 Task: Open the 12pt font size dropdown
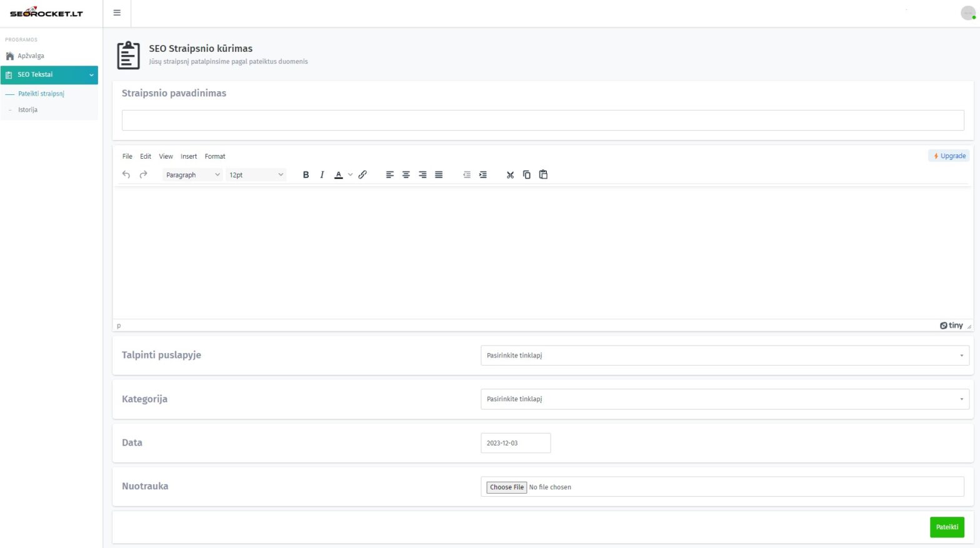pos(256,175)
